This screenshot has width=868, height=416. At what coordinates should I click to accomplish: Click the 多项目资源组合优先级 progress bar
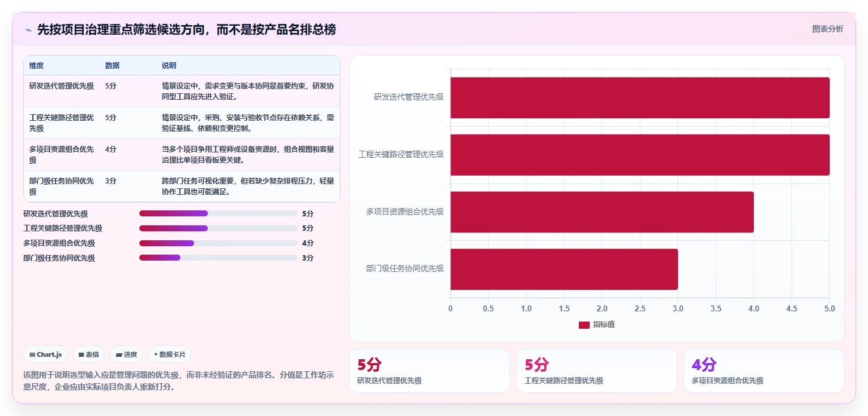(218, 243)
